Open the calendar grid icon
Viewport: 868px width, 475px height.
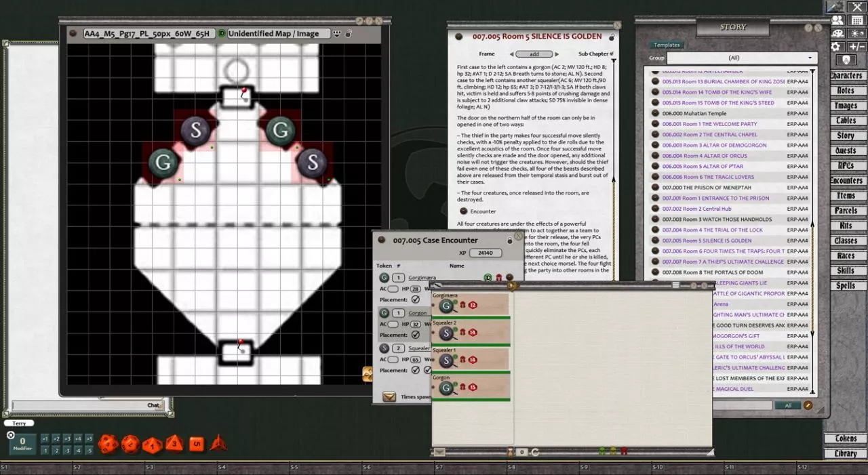856,20
